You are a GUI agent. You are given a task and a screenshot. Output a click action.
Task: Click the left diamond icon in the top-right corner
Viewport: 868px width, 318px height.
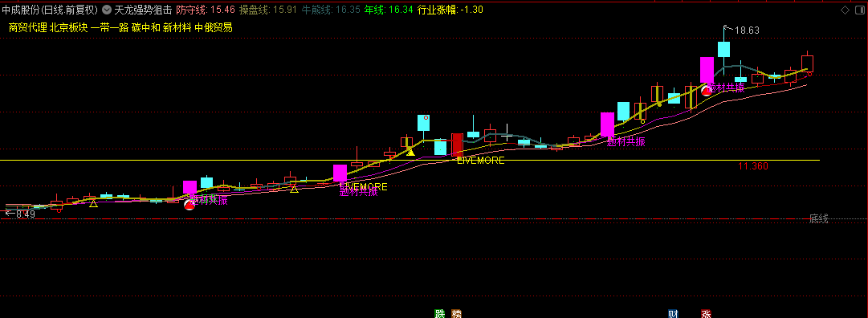pyautogui.click(x=845, y=10)
